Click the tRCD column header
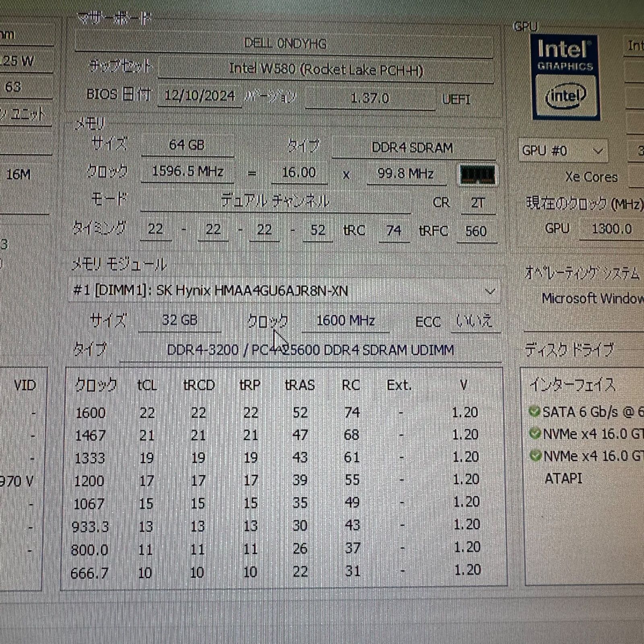This screenshot has width=644, height=644. pyautogui.click(x=199, y=385)
